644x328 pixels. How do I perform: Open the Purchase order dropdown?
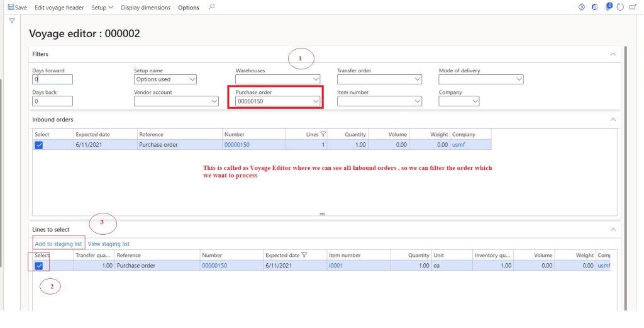pos(316,101)
